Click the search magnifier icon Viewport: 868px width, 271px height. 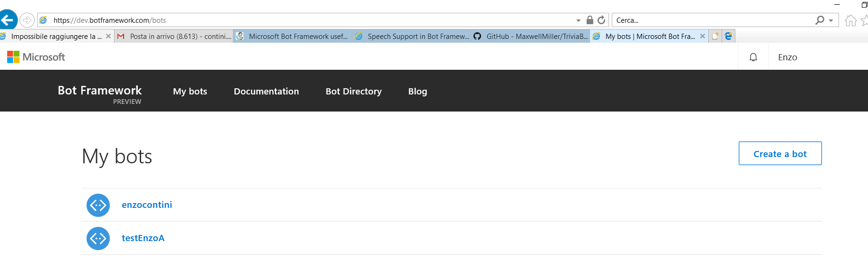pyautogui.click(x=820, y=20)
